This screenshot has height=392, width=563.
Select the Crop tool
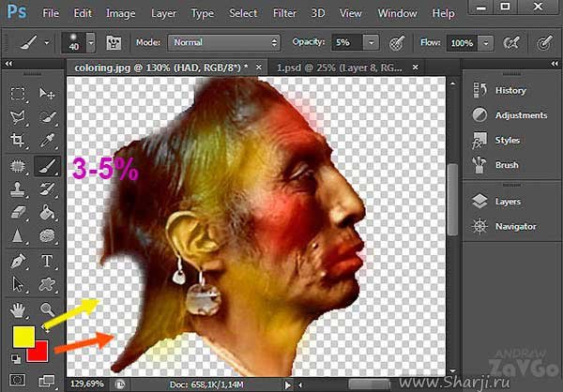[x=18, y=141]
